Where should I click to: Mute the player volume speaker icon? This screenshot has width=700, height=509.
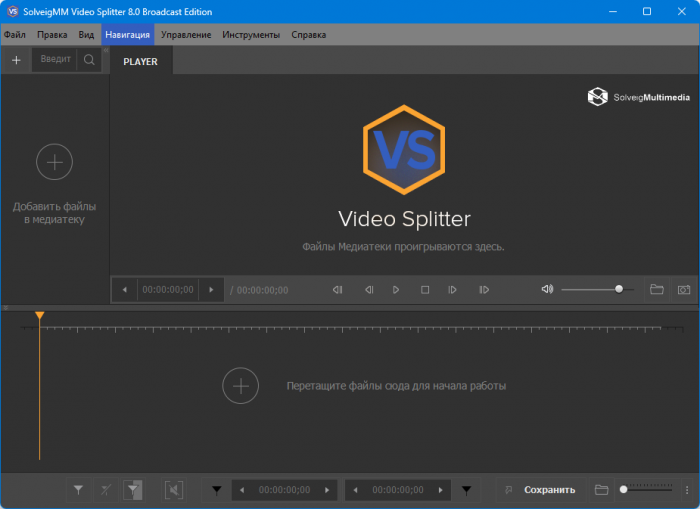(x=547, y=290)
